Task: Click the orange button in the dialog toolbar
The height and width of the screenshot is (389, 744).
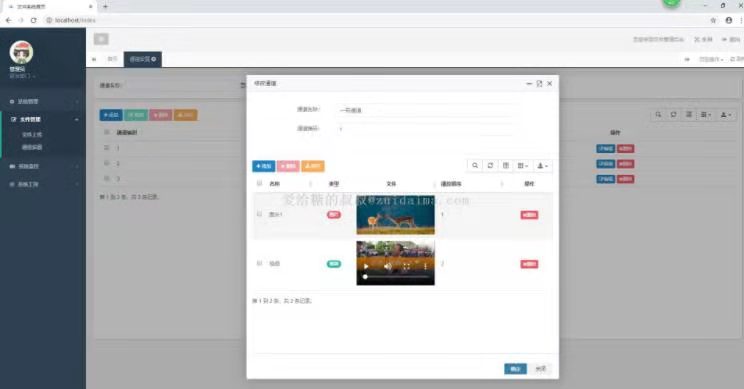Action: point(313,166)
